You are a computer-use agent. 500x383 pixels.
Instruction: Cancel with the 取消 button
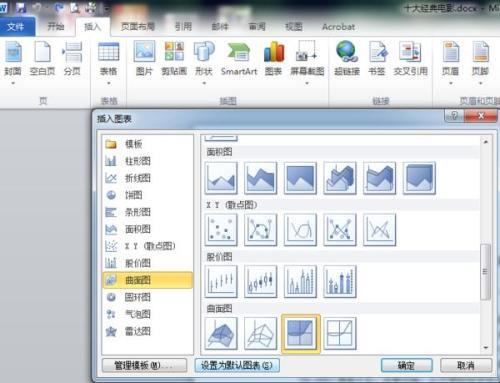pos(466,365)
